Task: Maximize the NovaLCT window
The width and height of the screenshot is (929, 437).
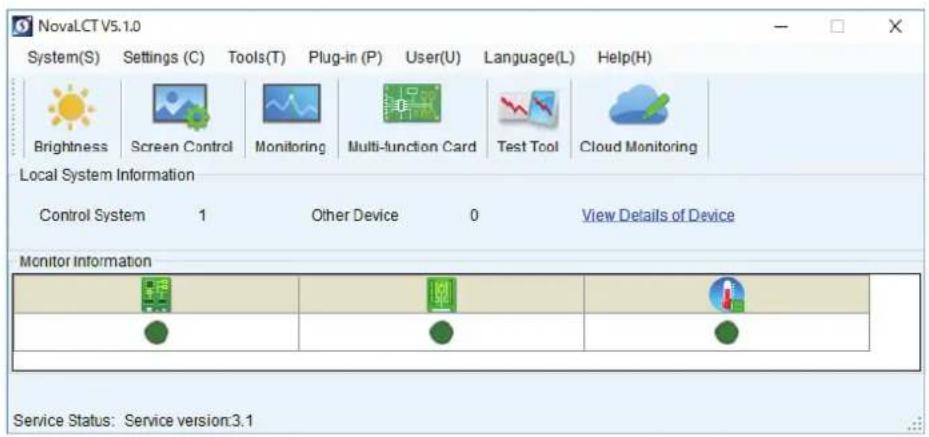Action: pos(837,27)
